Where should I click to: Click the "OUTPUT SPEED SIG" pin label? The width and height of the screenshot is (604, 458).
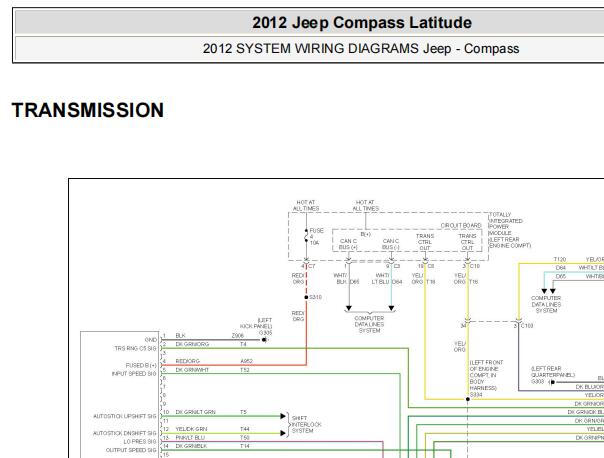point(131,450)
